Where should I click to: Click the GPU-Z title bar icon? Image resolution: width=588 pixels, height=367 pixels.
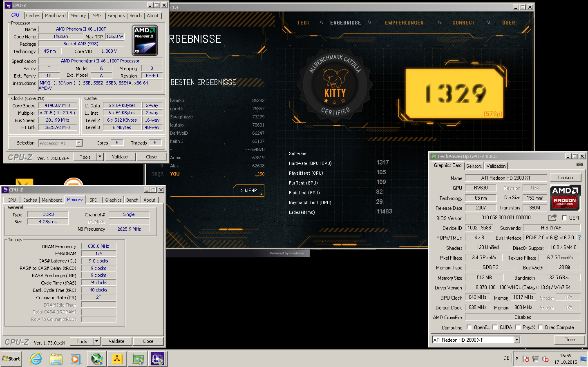(x=433, y=156)
